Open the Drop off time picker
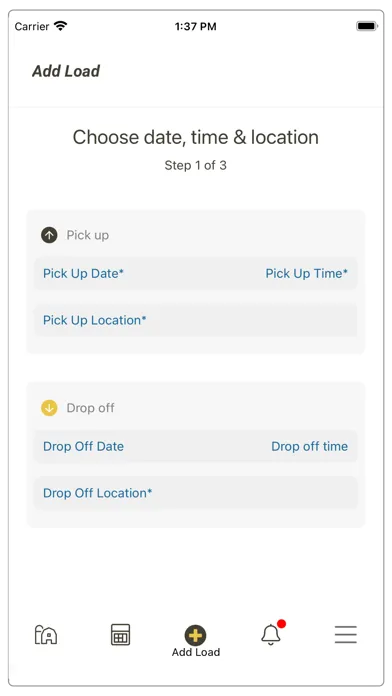Viewport: 392px width, 696px height. pyautogui.click(x=309, y=446)
